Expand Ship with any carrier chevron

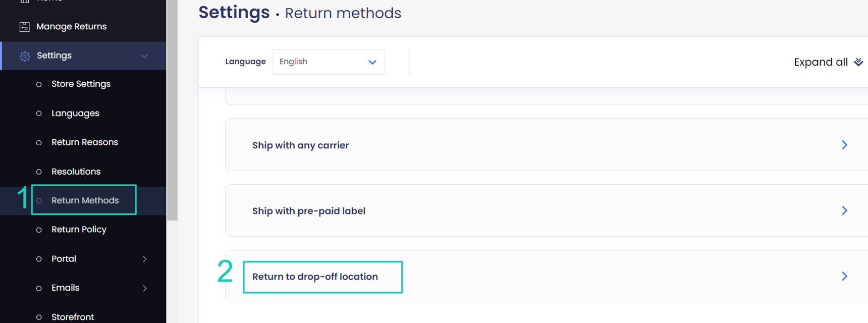click(844, 145)
